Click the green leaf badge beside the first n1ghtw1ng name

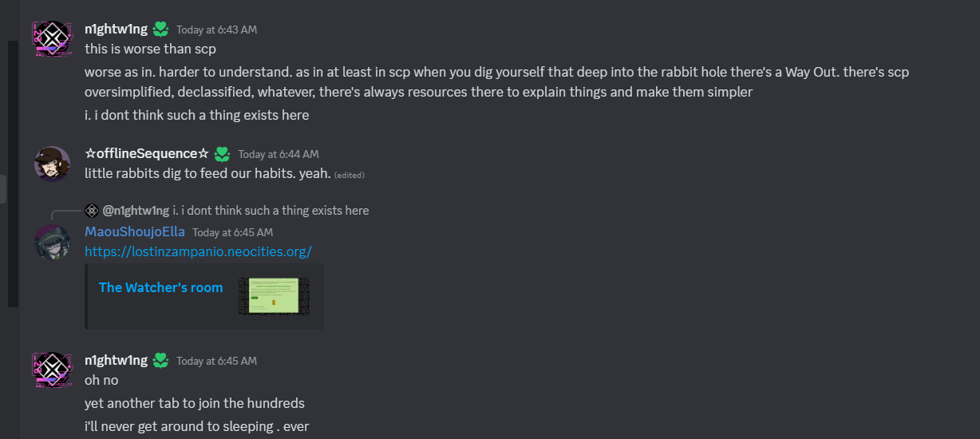[160, 30]
